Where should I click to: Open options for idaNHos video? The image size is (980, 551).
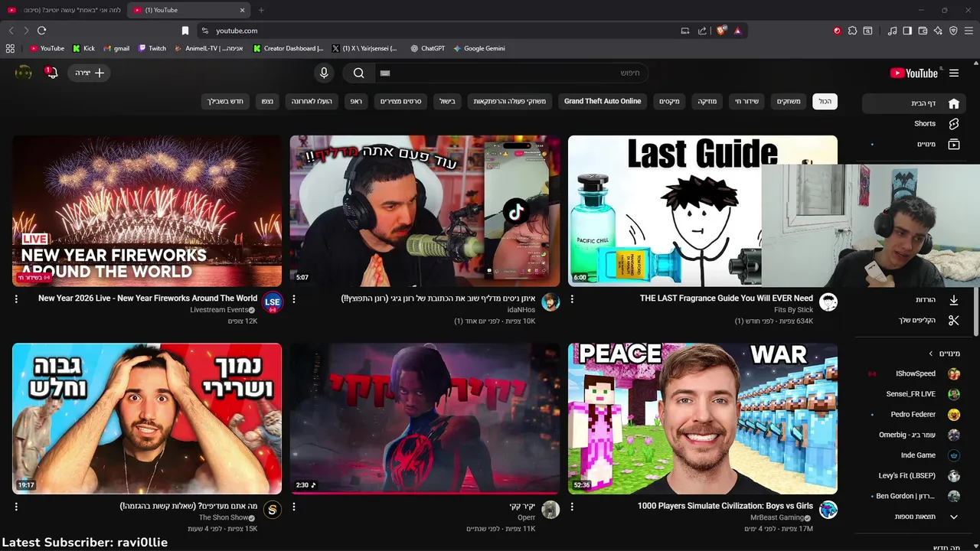pyautogui.click(x=294, y=299)
